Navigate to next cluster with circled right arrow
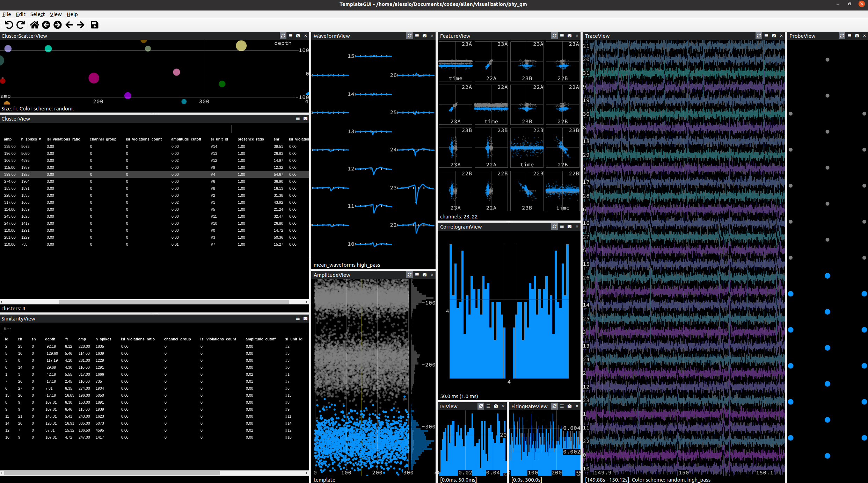The image size is (868, 483). coord(57,25)
